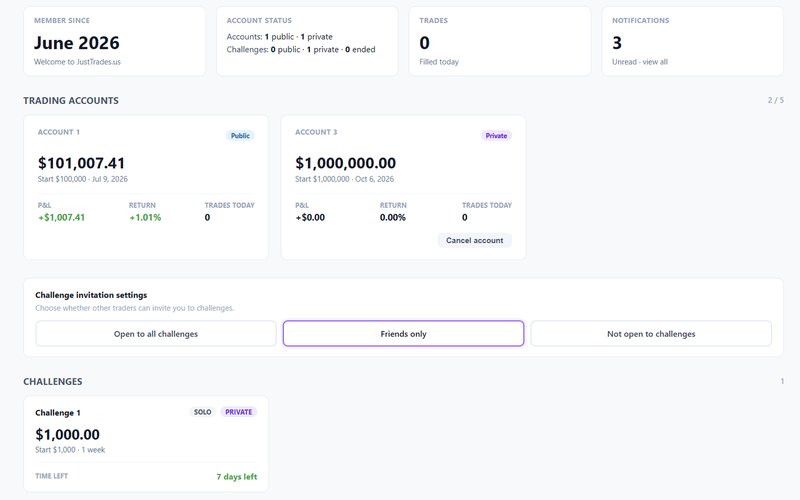Click the Private badge on Account 3
This screenshot has width=800, height=500.
[x=496, y=136]
